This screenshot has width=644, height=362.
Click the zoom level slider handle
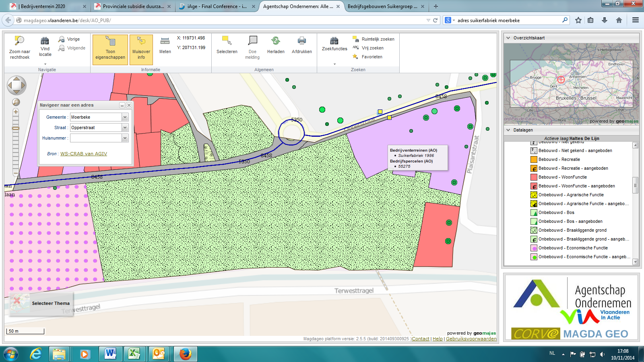tap(16, 128)
